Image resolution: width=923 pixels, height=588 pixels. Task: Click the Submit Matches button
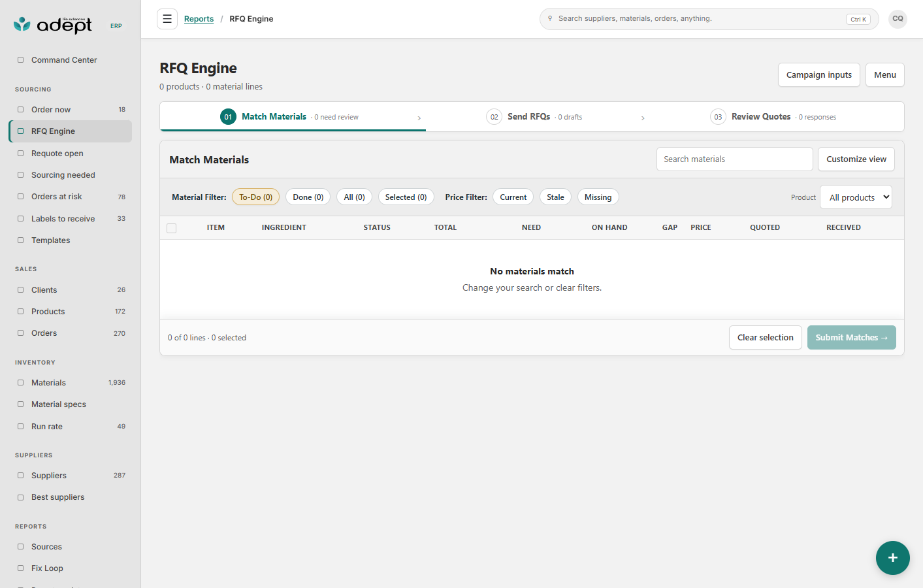click(851, 337)
